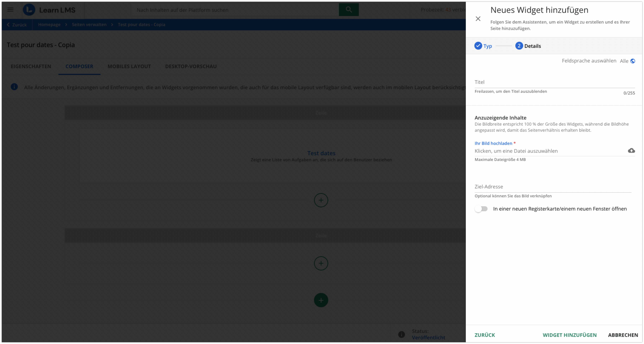644x344 pixels.
Task: Close the Neues Widget hinzufügen panel
Action: (478, 19)
